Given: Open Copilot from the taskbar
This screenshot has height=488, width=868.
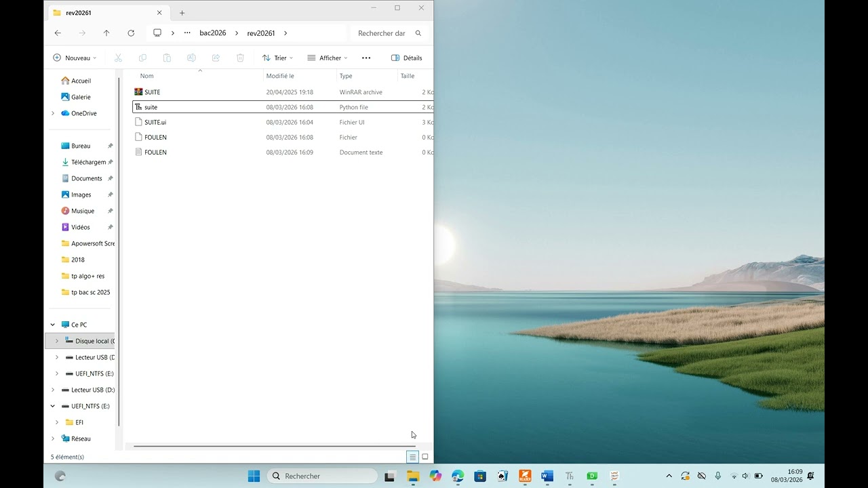Looking at the screenshot, I should [x=435, y=476].
